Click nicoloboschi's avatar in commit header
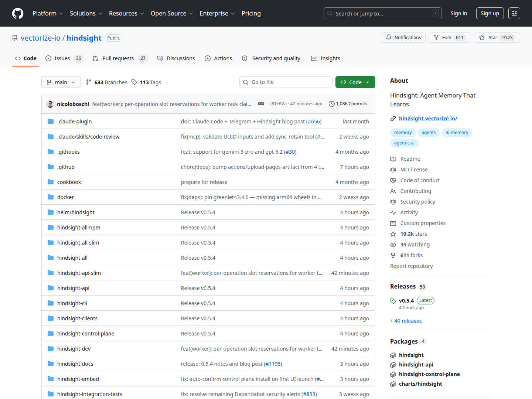The image size is (532, 399). [x=50, y=104]
